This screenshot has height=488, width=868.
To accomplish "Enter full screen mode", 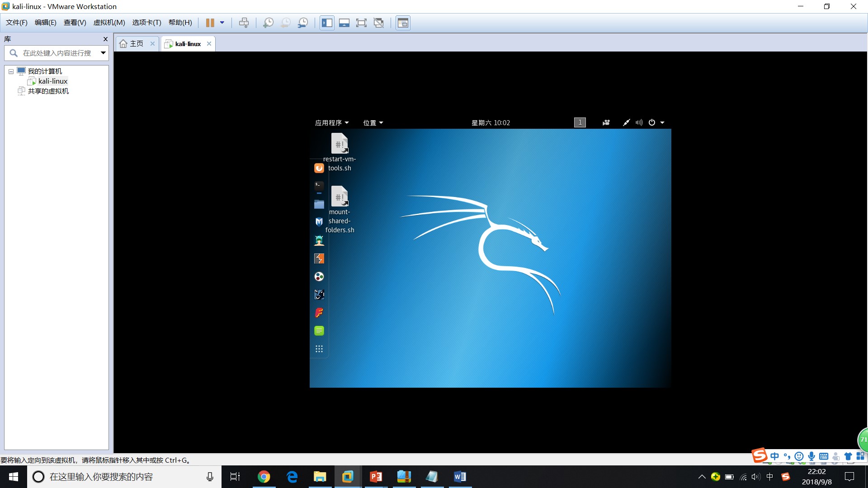I will coord(361,23).
